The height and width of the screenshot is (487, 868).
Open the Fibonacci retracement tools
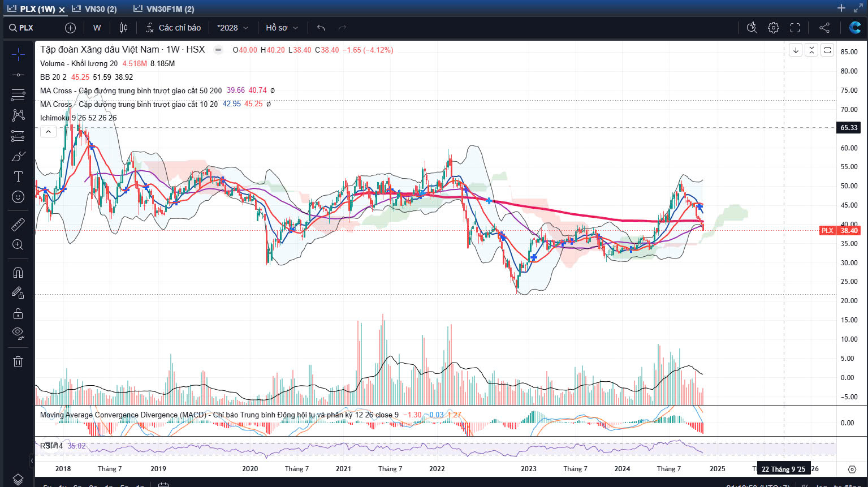[x=18, y=95]
